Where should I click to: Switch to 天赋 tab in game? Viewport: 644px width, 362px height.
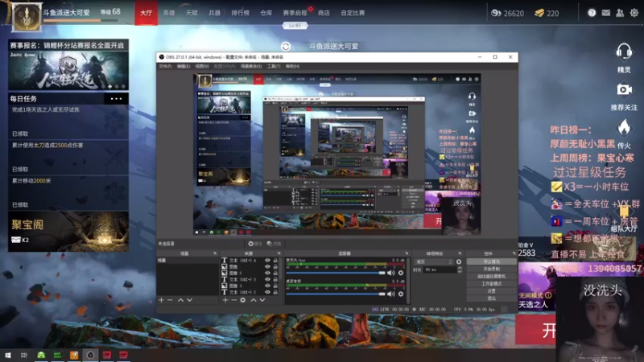click(192, 13)
